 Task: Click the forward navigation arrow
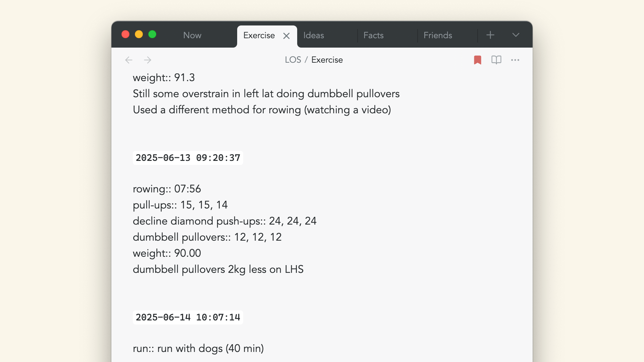pyautogui.click(x=148, y=60)
